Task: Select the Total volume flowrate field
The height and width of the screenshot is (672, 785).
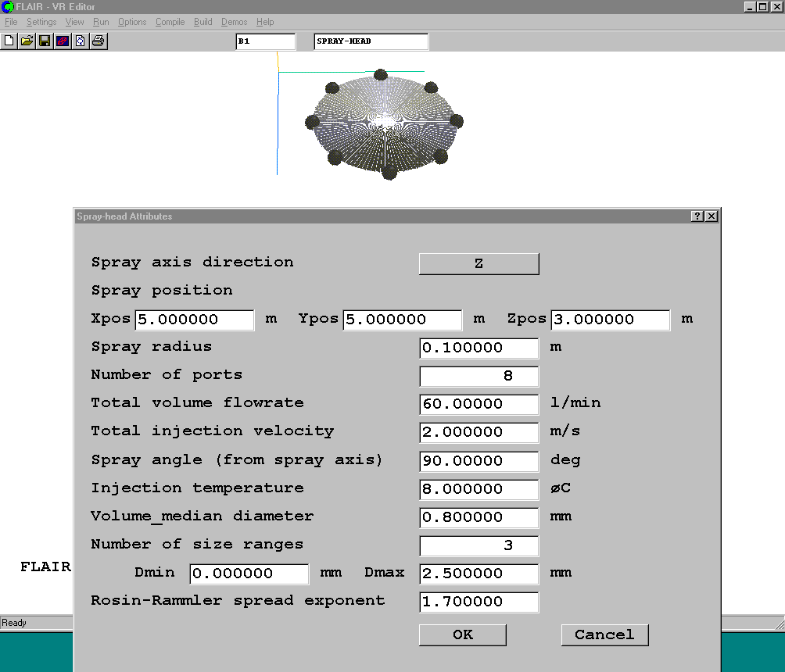Action: [479, 404]
